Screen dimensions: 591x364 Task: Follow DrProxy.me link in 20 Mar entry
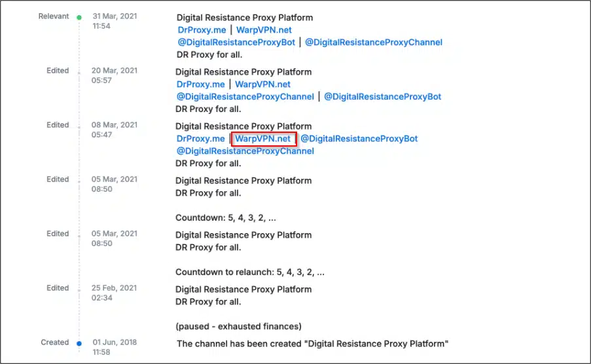(x=200, y=84)
